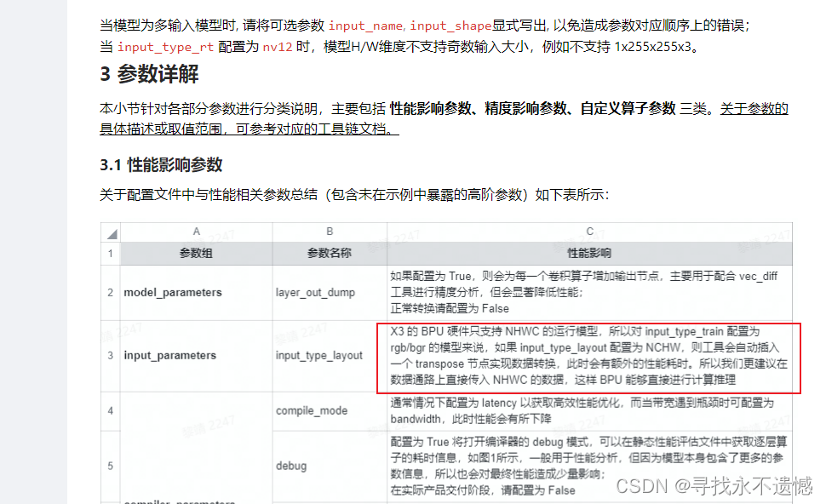
Task: Click the model_parameters cell
Action: [196, 292]
